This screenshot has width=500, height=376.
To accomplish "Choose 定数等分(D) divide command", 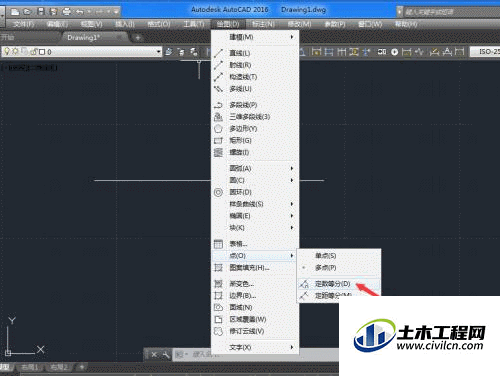I will coord(339,284).
